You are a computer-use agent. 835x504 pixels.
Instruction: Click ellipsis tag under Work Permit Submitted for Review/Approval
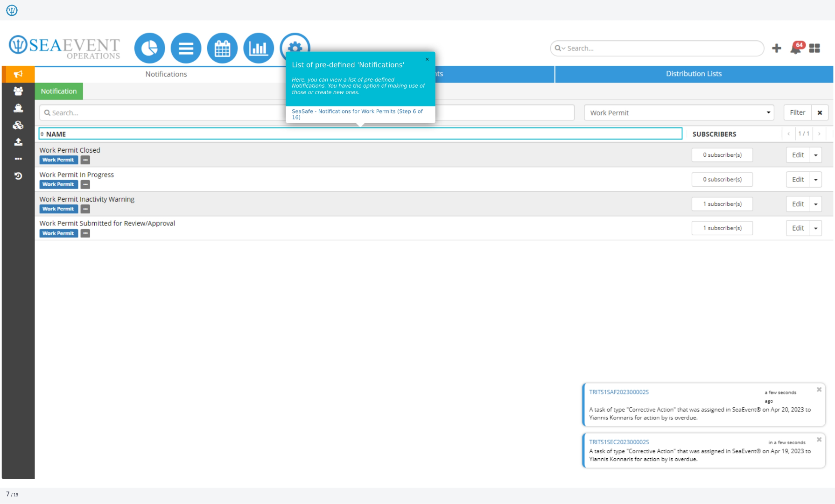tap(85, 233)
